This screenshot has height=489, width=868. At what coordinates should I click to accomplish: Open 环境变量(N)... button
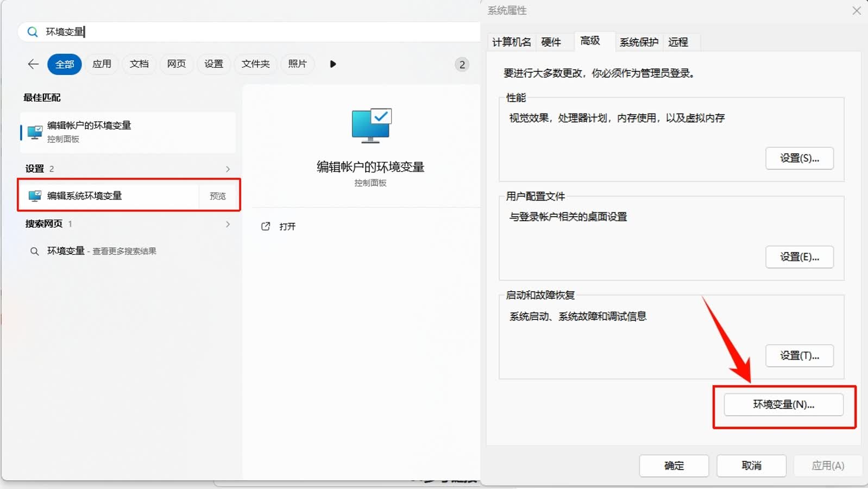(783, 405)
